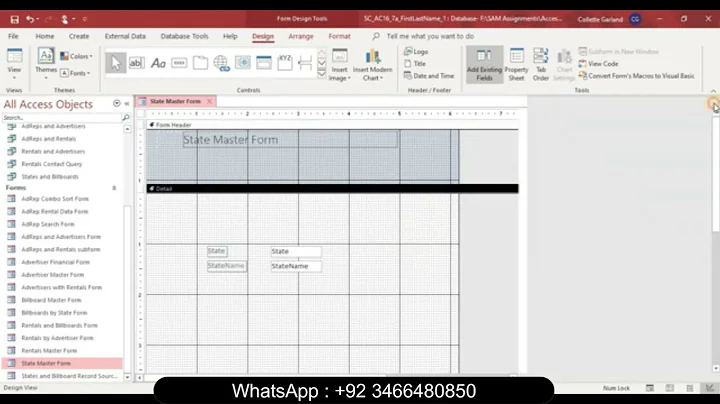This screenshot has height=404, width=720.
Task: Select the Label control
Action: click(x=158, y=63)
